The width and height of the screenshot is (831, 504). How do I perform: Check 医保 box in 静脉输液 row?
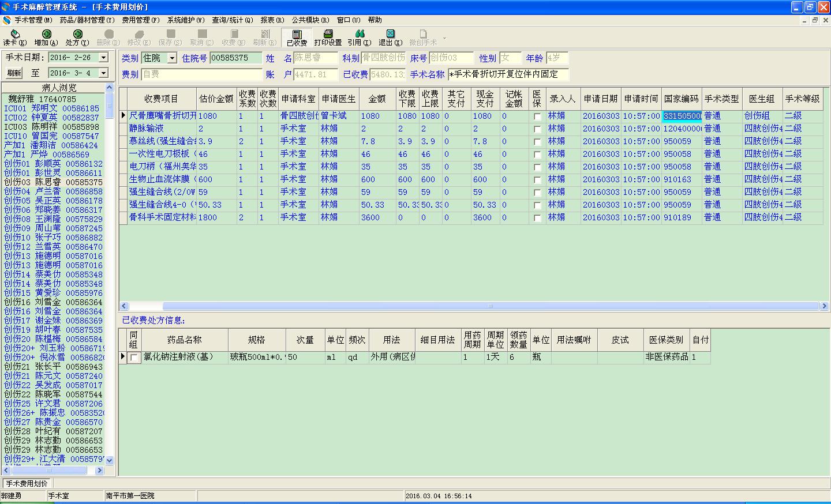[538, 129]
